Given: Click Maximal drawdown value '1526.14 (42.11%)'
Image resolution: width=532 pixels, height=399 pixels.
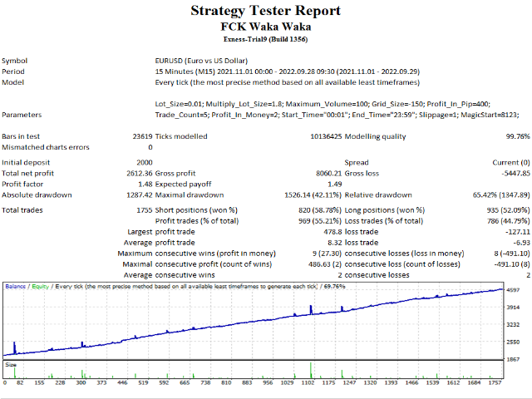Looking at the screenshot, I should 313,195.
